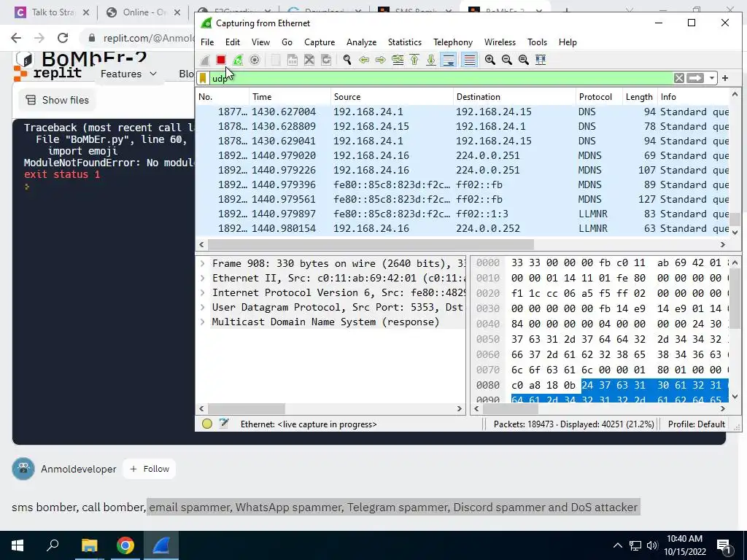Click the Profile: Default status text
Viewport: 747px width, 560px height.
click(696, 424)
